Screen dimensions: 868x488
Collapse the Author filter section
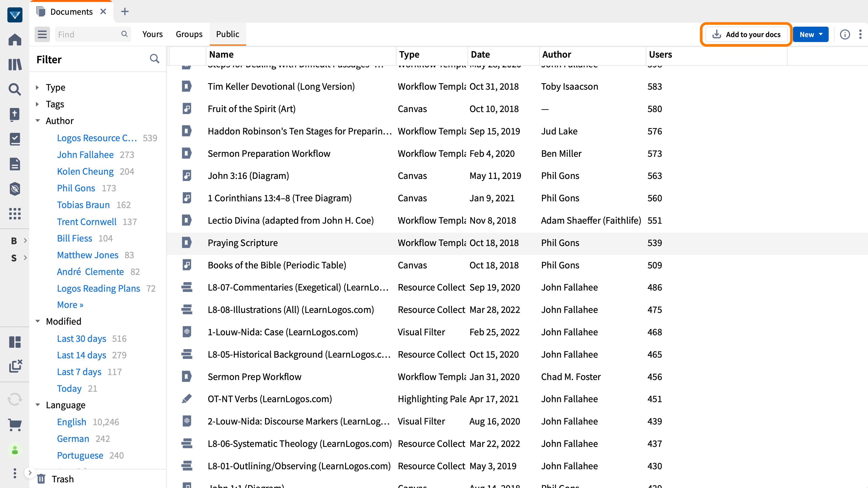coord(38,121)
